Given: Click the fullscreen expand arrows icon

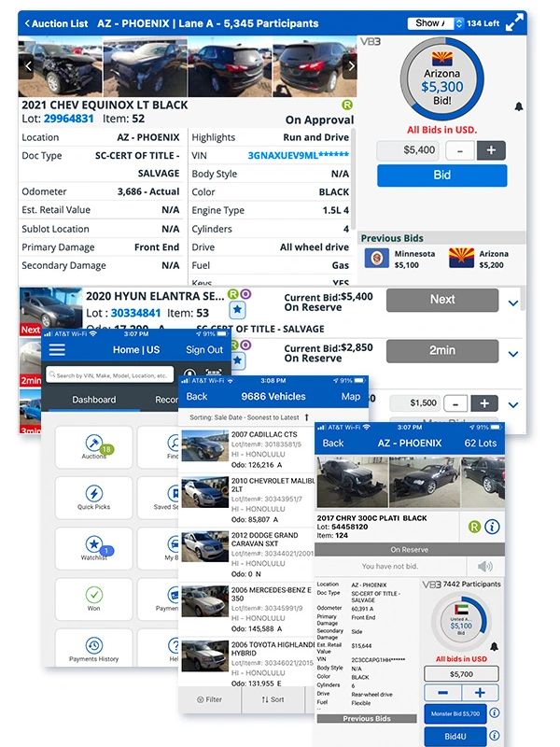Looking at the screenshot, I should (514, 22).
